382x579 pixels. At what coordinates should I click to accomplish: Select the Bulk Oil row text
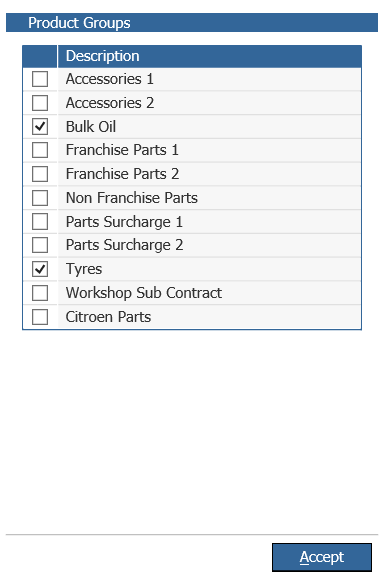[91, 127]
